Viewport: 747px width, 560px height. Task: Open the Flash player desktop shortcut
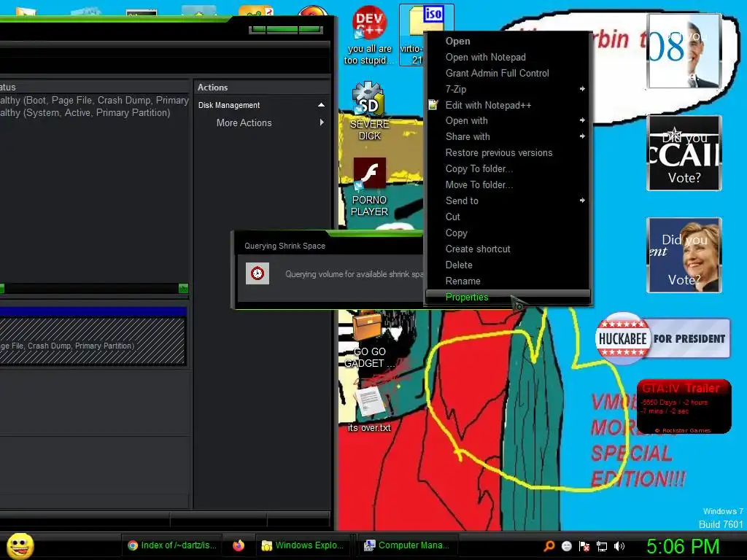point(369,187)
